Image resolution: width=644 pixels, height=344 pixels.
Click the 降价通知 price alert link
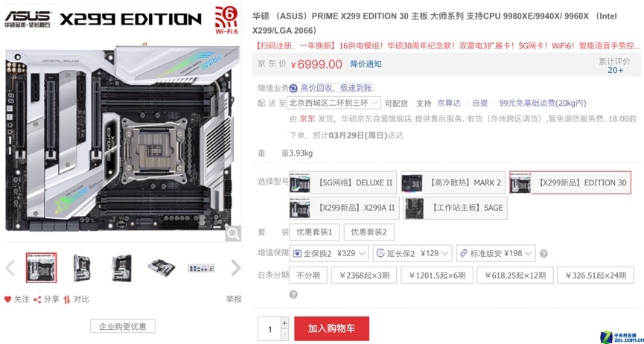(366, 64)
